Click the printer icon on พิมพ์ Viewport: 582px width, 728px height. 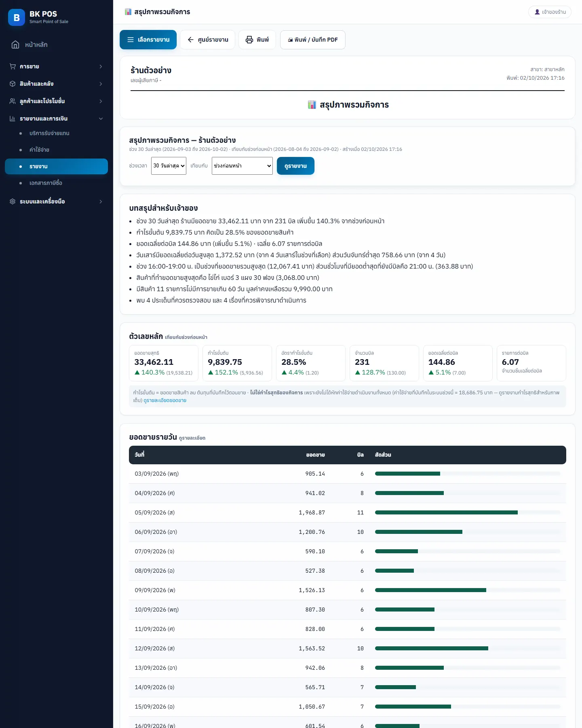[249, 40]
